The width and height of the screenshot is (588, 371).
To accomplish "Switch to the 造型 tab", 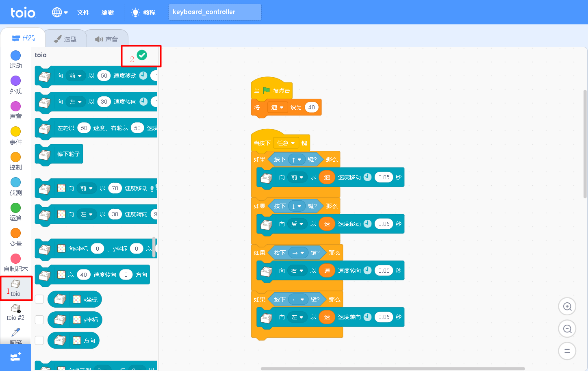I will coord(65,39).
